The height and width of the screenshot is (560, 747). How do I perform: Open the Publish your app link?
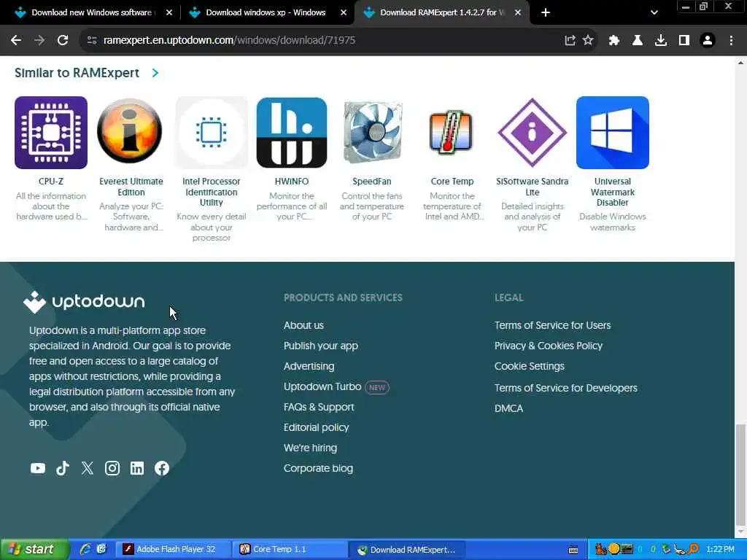point(321,346)
